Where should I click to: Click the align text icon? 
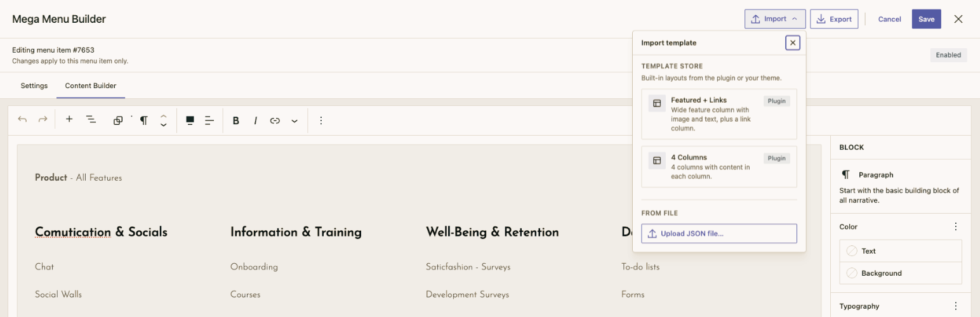tap(209, 120)
